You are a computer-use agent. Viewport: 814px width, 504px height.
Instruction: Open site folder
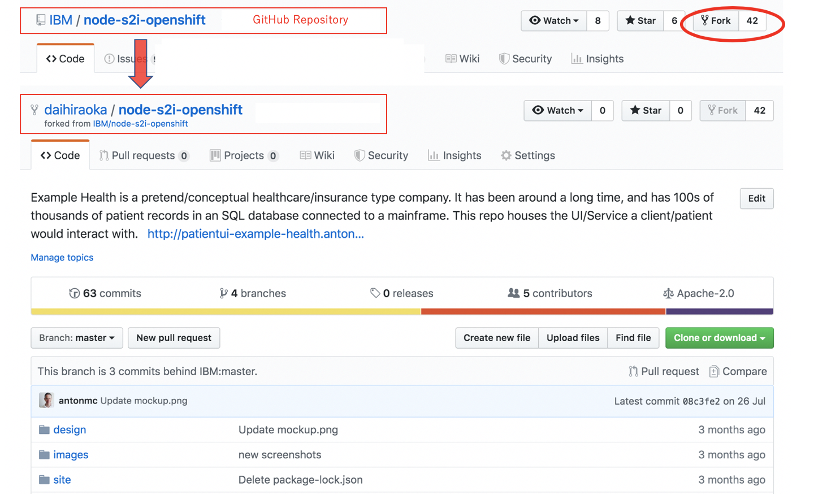click(62, 480)
